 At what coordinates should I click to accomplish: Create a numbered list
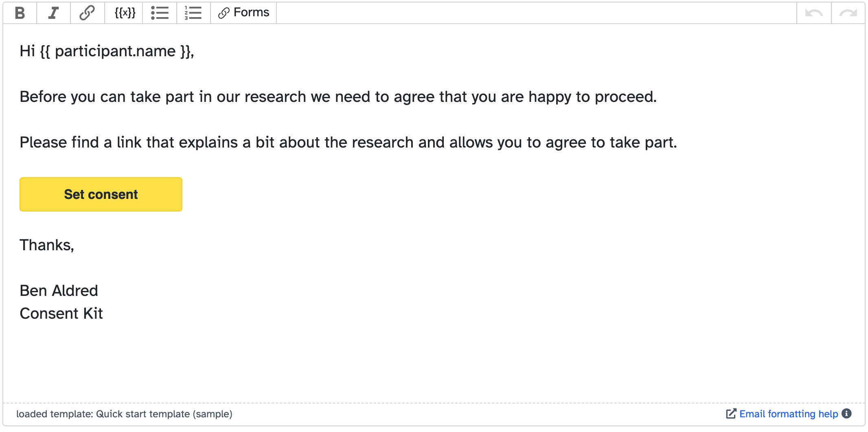click(193, 13)
